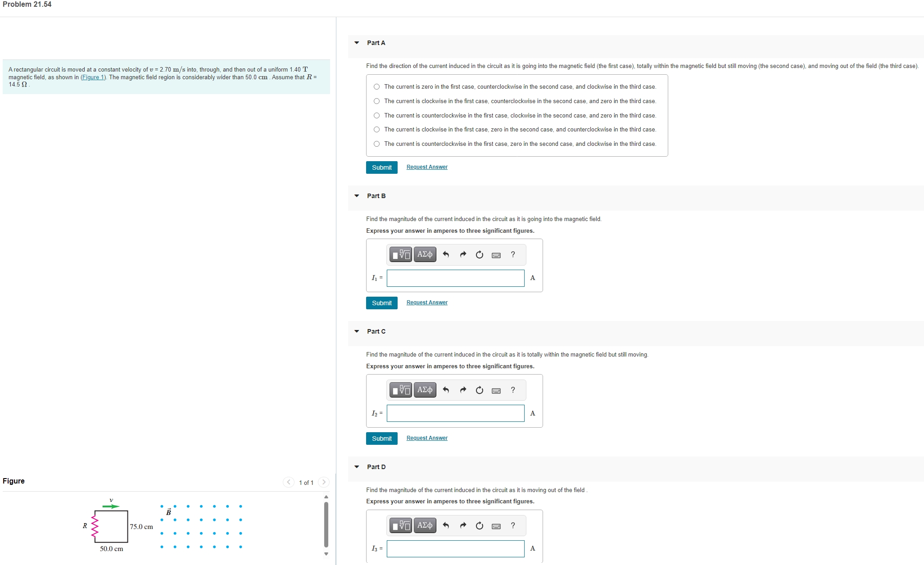Screen dimensions: 924x565
Task: Click the I1 answer input field
Action: [455, 278]
